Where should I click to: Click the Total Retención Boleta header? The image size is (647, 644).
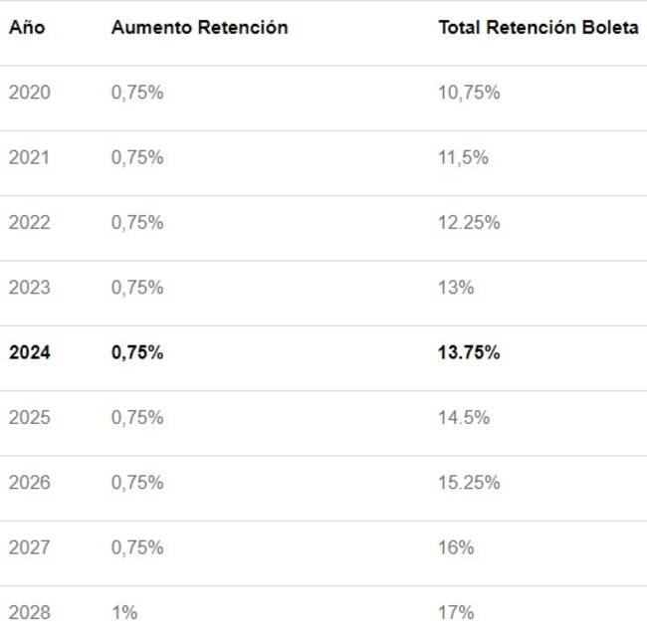539,28
